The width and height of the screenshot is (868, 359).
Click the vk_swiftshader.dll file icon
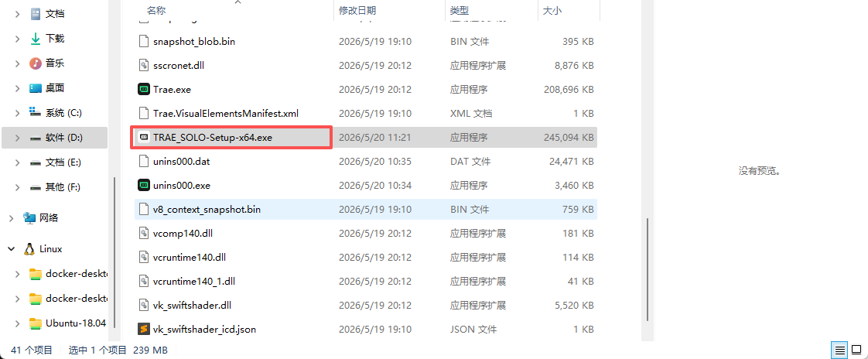tap(144, 306)
